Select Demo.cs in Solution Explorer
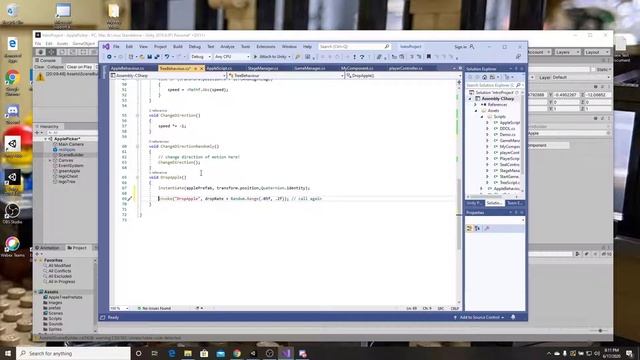This screenshot has width=640, height=360. (507, 134)
